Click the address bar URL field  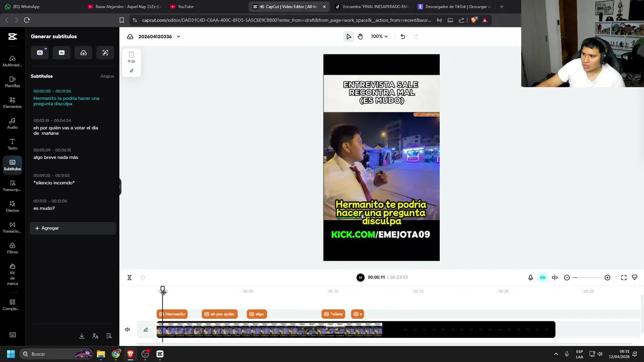coord(286,20)
